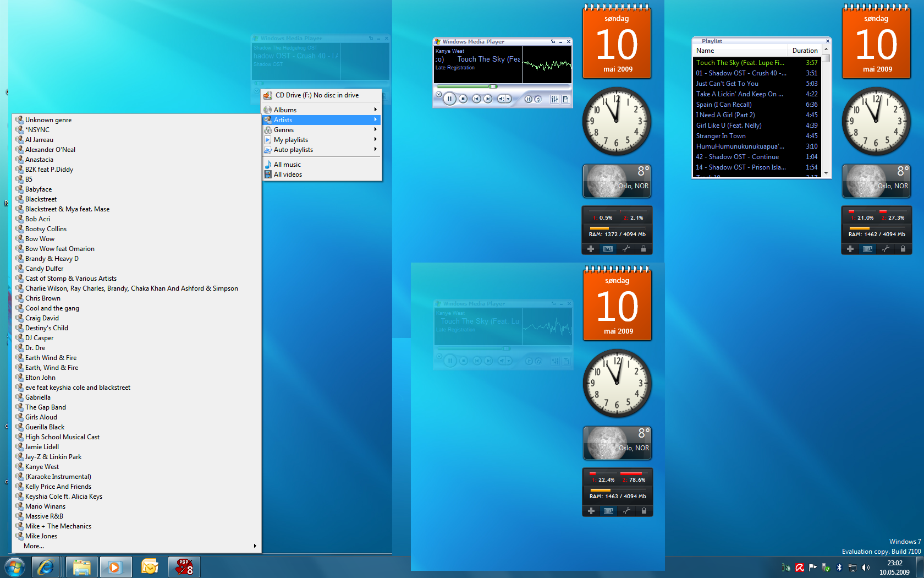Select 42 - Shadow OST - Continue track
Screen dimensions: 924x578
[x=757, y=157]
